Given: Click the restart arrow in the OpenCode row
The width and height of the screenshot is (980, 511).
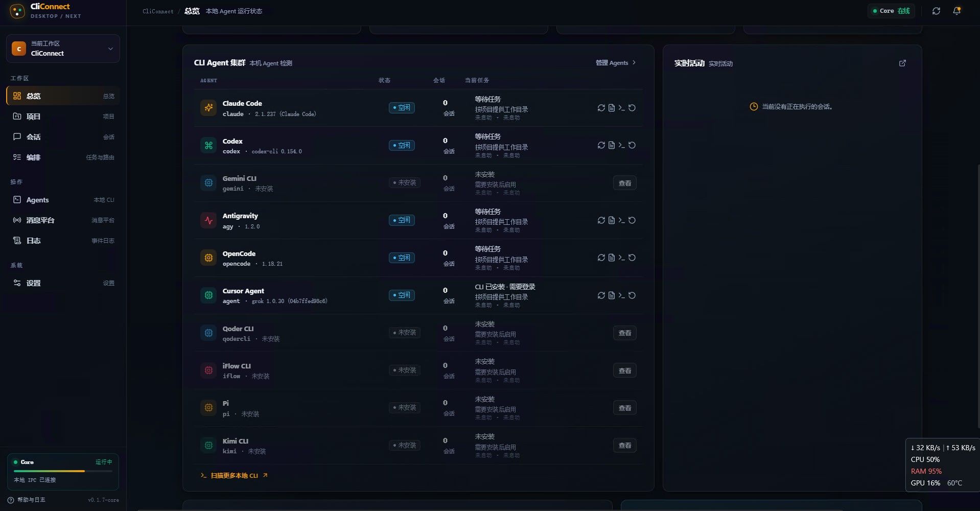Looking at the screenshot, I should [632, 258].
